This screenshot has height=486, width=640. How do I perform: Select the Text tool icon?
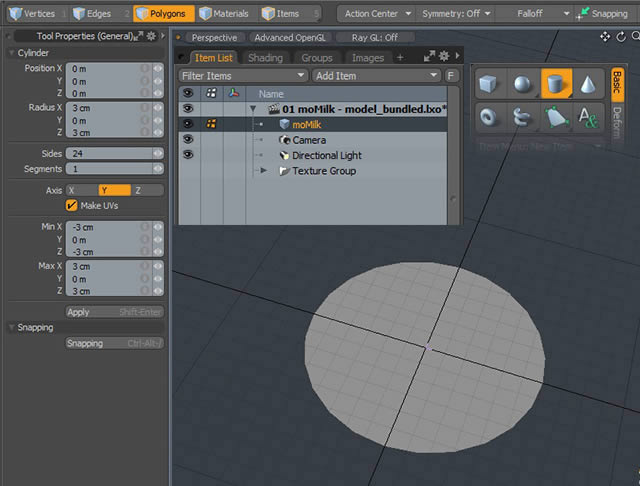coord(589,118)
